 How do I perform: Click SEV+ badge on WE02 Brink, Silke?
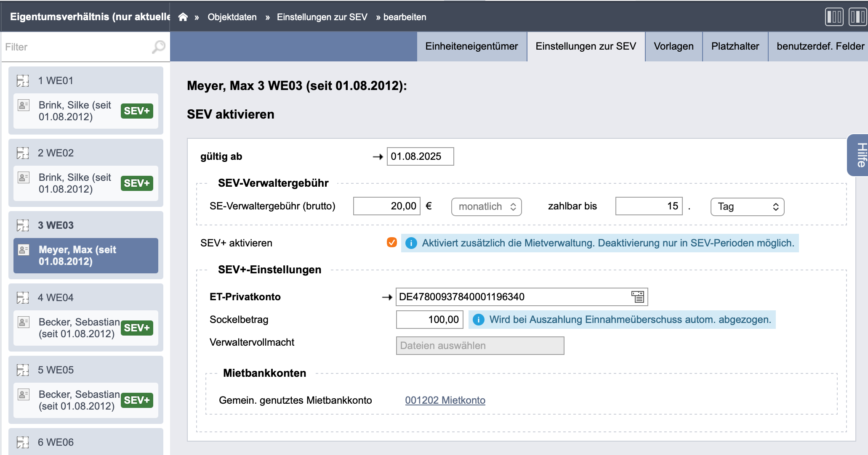pos(137,183)
